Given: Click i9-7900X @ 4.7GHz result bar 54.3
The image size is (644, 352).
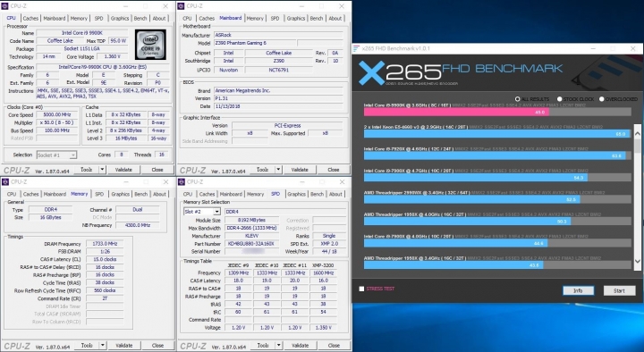Looking at the screenshot, I should click(x=476, y=178).
